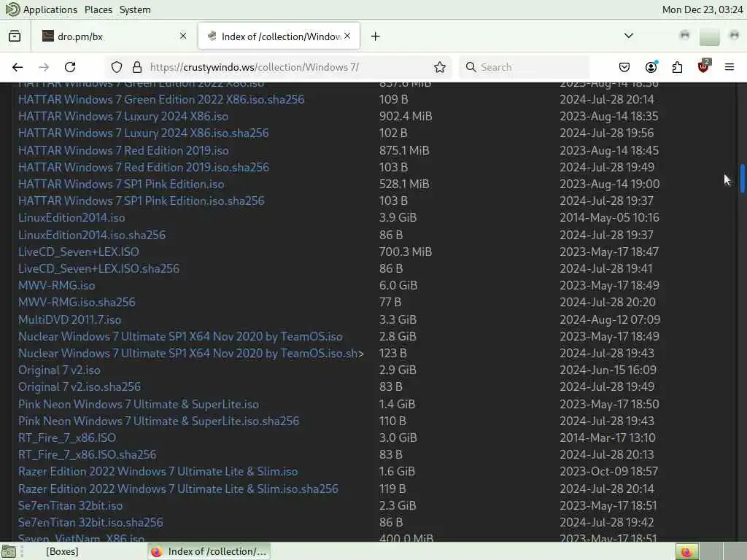Download Nuclear Windows 7 Ultimate TeamOS.iso
747x560 pixels.
tap(180, 336)
